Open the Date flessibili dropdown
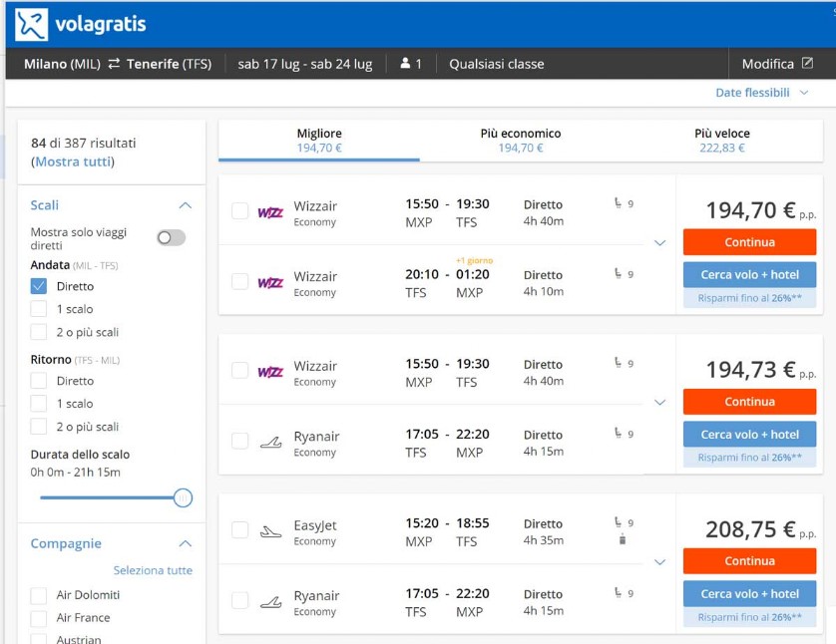Image resolution: width=836 pixels, height=644 pixels. click(x=762, y=93)
